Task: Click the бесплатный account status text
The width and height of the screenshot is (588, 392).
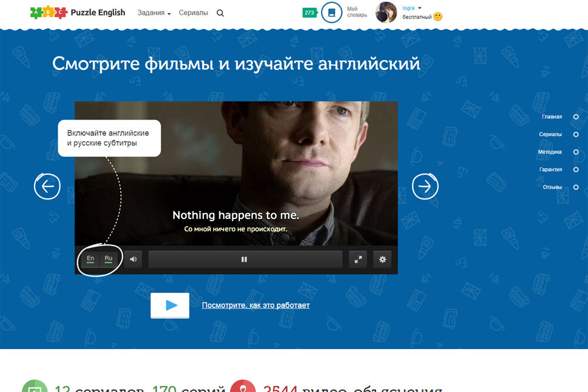Action: click(417, 17)
